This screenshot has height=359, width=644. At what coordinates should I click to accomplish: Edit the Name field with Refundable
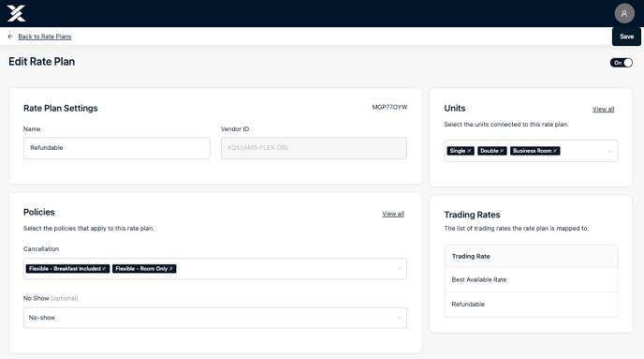(x=117, y=148)
